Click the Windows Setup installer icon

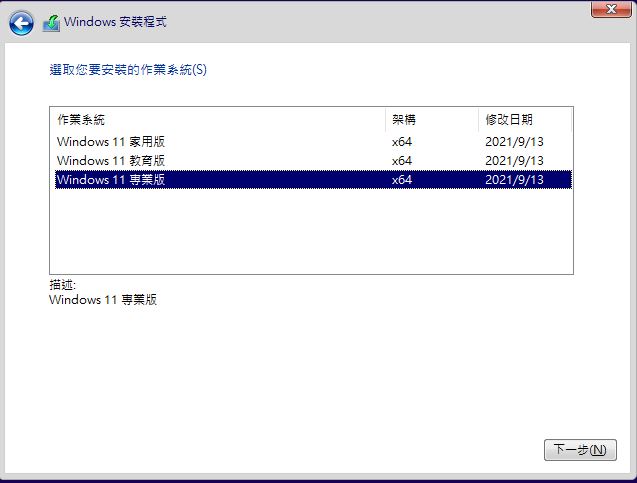coord(52,23)
